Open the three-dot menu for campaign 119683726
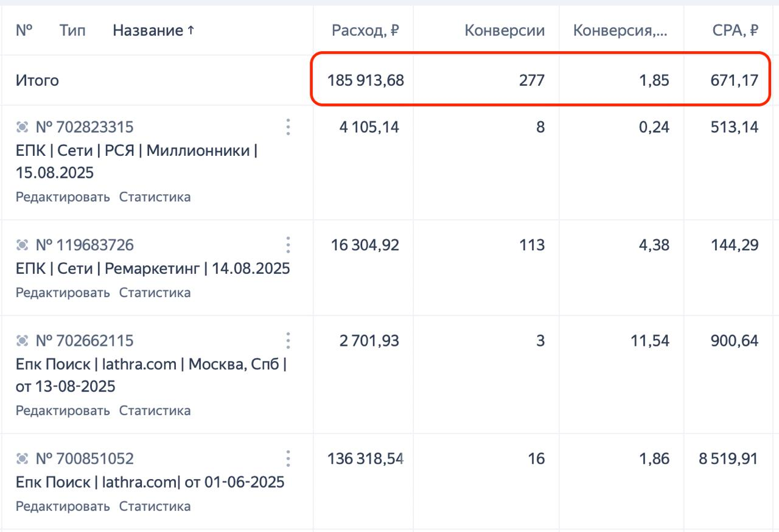The width and height of the screenshot is (779, 532). tap(288, 245)
